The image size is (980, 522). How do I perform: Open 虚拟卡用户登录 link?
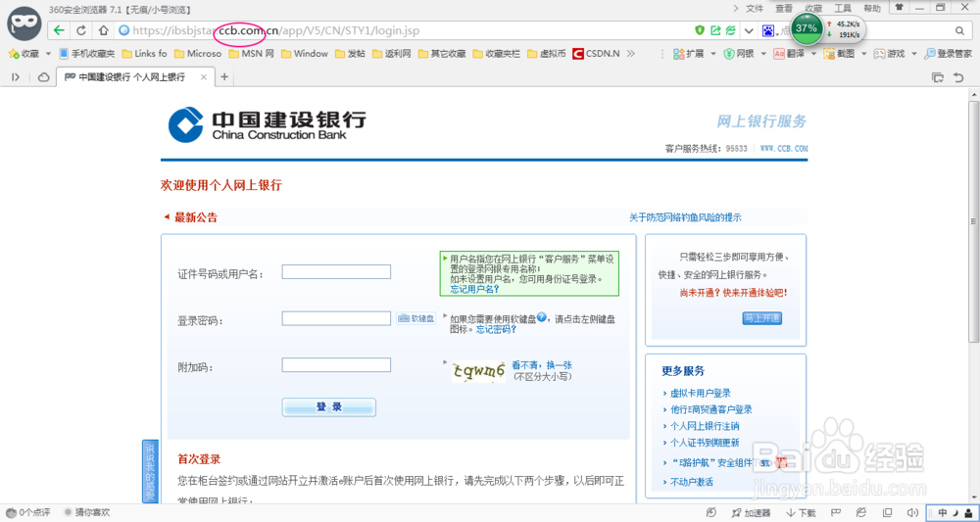click(x=701, y=393)
